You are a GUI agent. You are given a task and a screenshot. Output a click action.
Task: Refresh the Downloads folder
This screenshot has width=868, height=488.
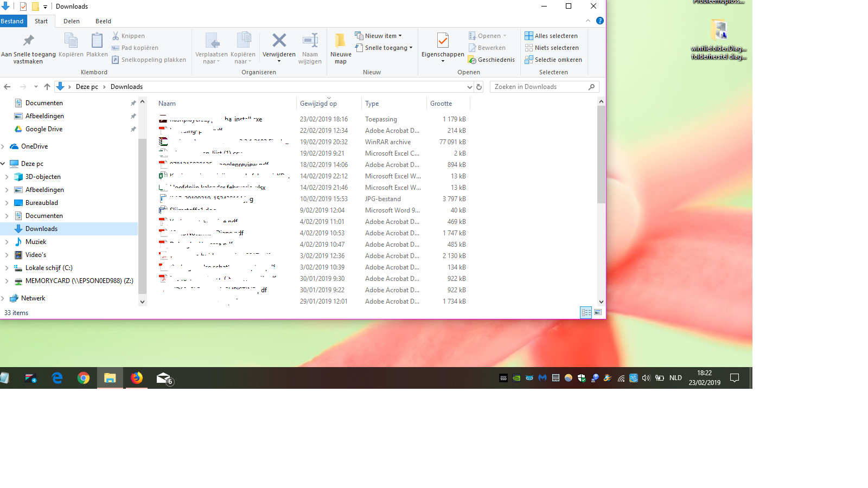point(479,87)
